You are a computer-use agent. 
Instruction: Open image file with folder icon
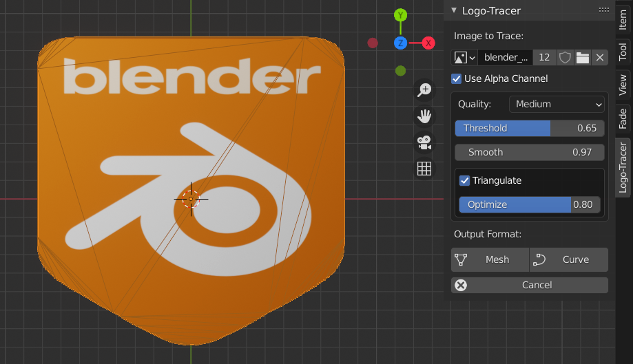pyautogui.click(x=582, y=58)
